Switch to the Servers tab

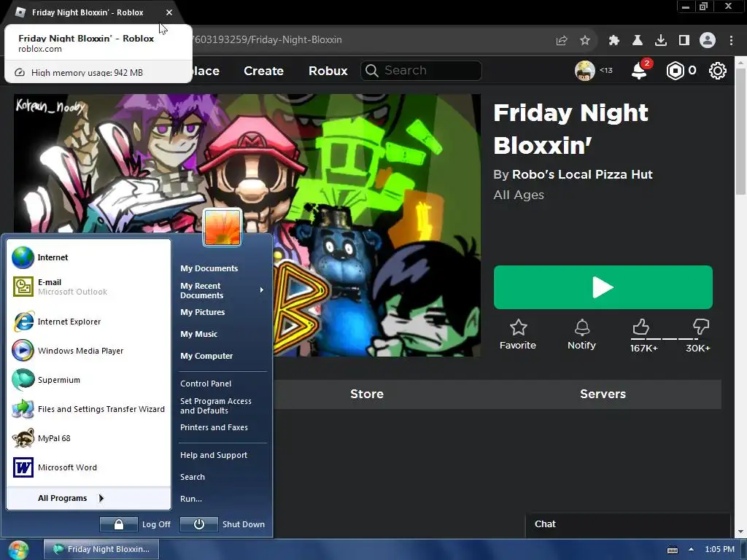(x=603, y=394)
